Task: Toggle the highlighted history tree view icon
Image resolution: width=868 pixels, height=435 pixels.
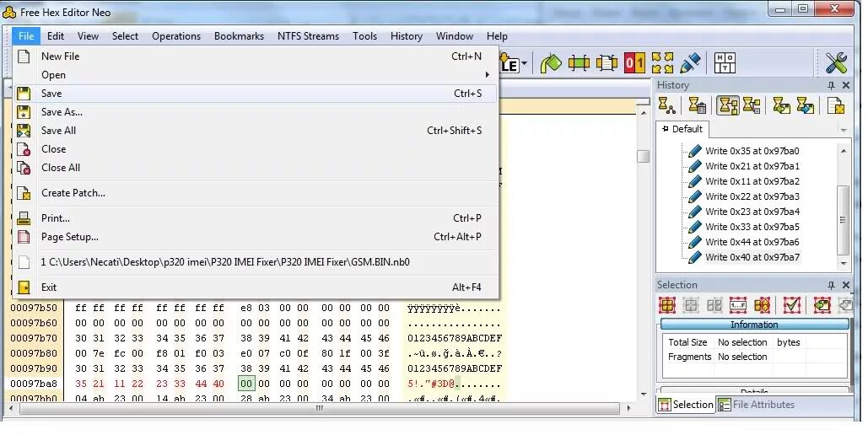Action: pos(727,105)
